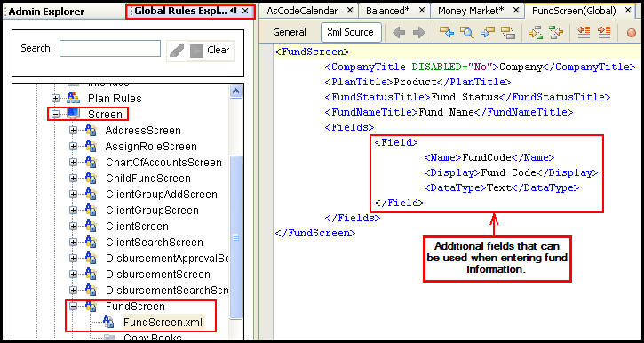
Task: Click the AssignRoleScreen rule icon
Action: [91, 147]
